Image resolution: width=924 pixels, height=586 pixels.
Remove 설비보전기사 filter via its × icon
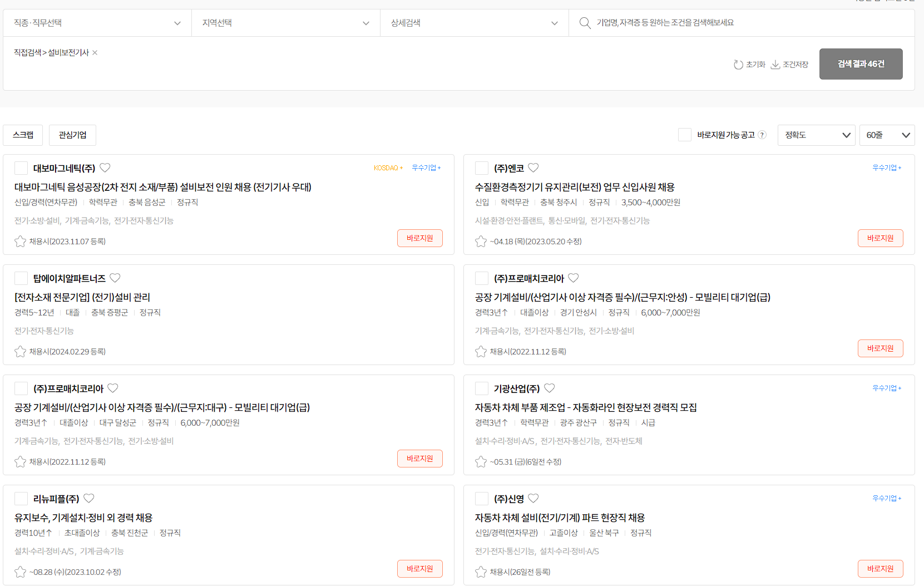point(95,52)
